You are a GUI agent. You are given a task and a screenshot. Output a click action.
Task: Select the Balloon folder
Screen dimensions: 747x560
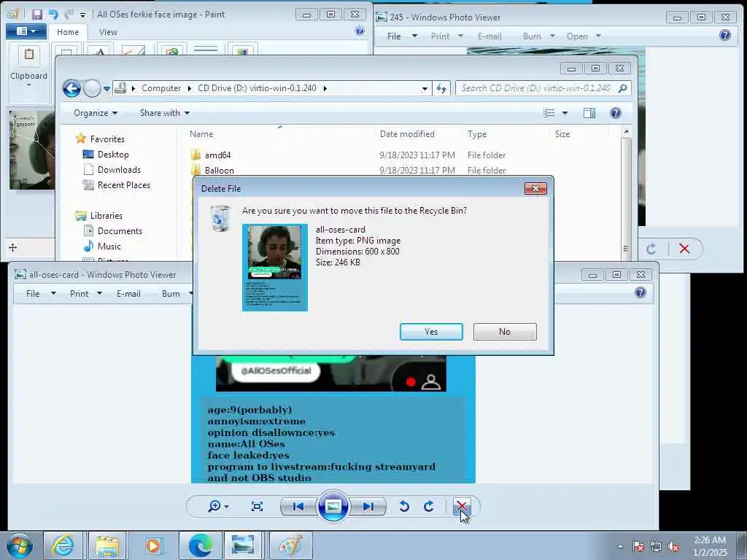coord(219,170)
